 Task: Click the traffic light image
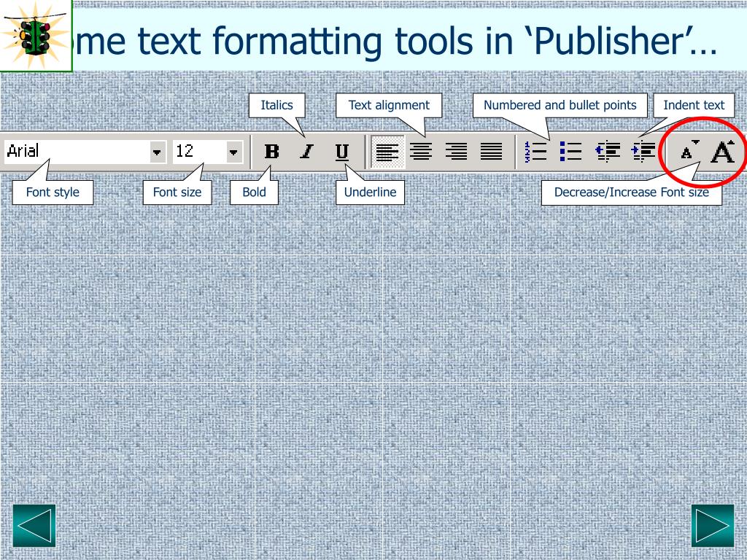click(35, 35)
